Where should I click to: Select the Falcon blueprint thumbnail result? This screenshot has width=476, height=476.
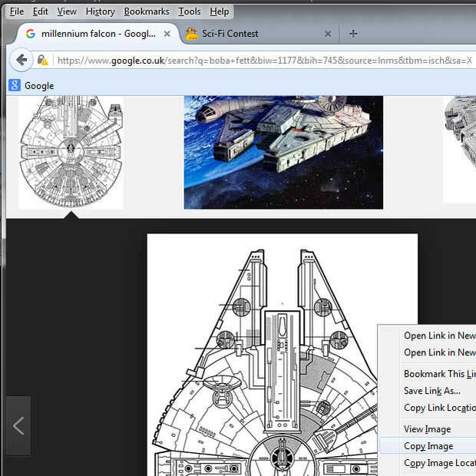tap(71, 152)
